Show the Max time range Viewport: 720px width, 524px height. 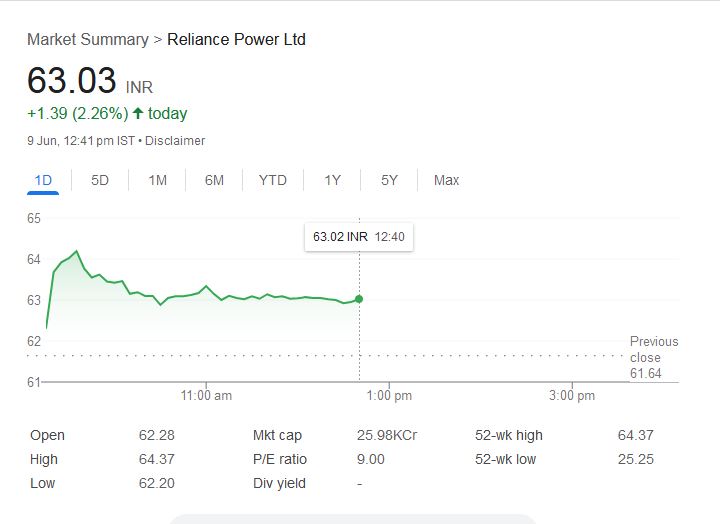click(x=446, y=180)
